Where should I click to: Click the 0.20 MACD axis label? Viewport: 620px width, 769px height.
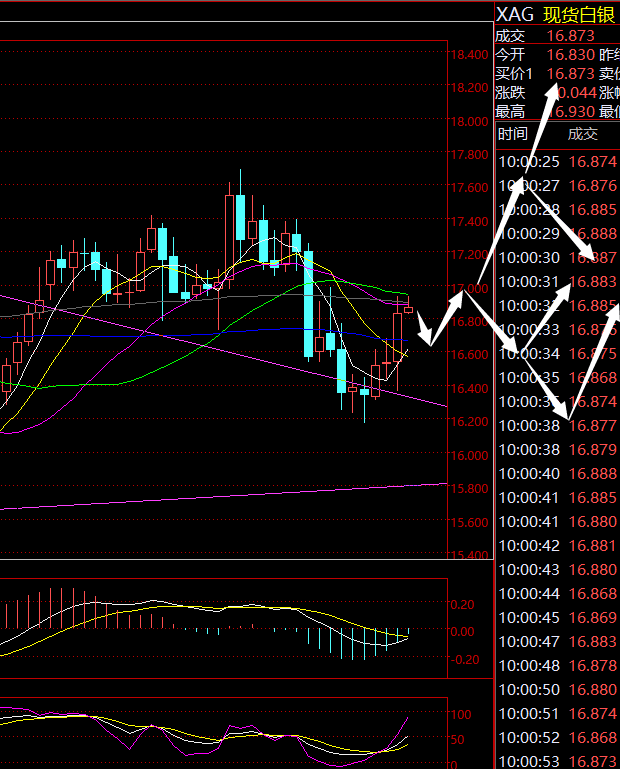[x=463, y=605]
